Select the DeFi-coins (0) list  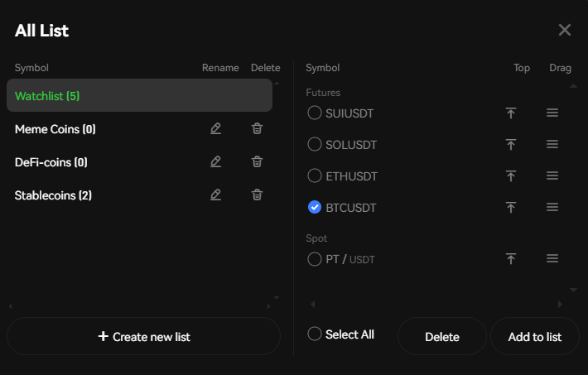click(51, 162)
